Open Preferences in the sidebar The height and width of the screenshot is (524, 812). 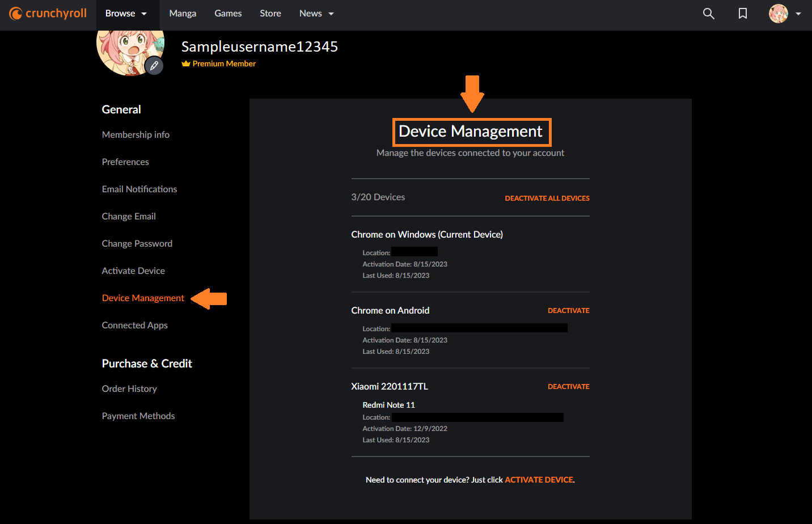point(125,162)
